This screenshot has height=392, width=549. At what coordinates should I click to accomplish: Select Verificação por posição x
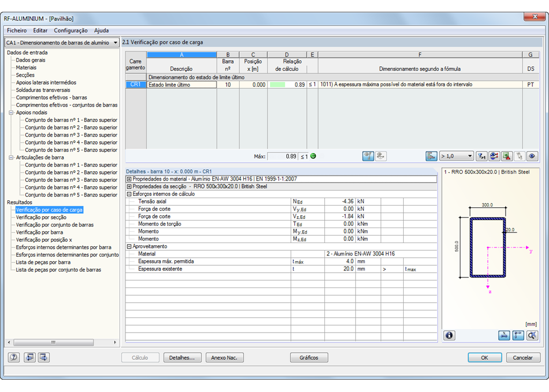pyautogui.click(x=44, y=240)
